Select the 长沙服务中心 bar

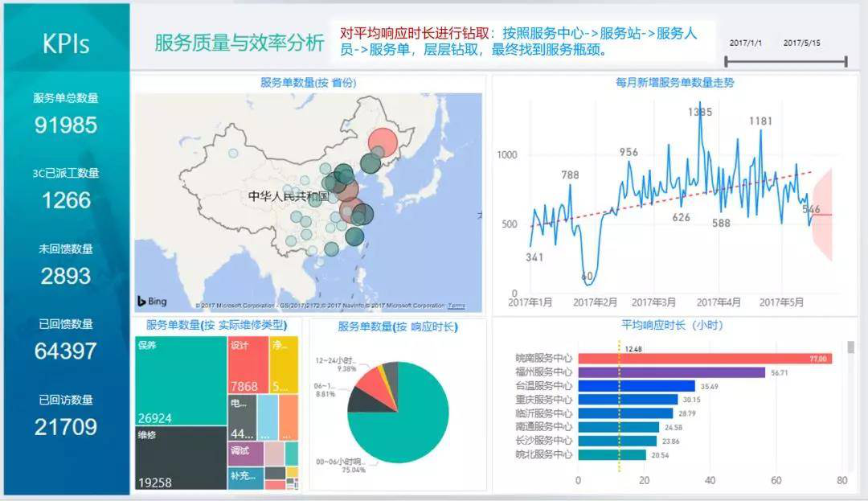click(x=619, y=441)
